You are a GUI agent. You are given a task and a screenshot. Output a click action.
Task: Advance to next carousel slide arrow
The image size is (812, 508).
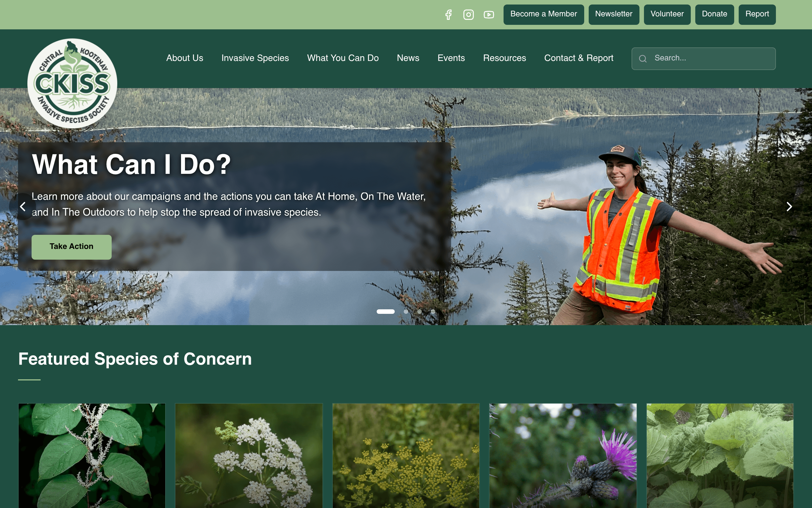[789, 206]
